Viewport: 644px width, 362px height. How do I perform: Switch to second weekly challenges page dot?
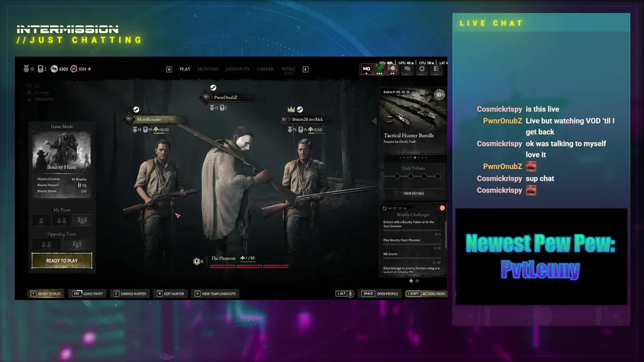pos(417,281)
